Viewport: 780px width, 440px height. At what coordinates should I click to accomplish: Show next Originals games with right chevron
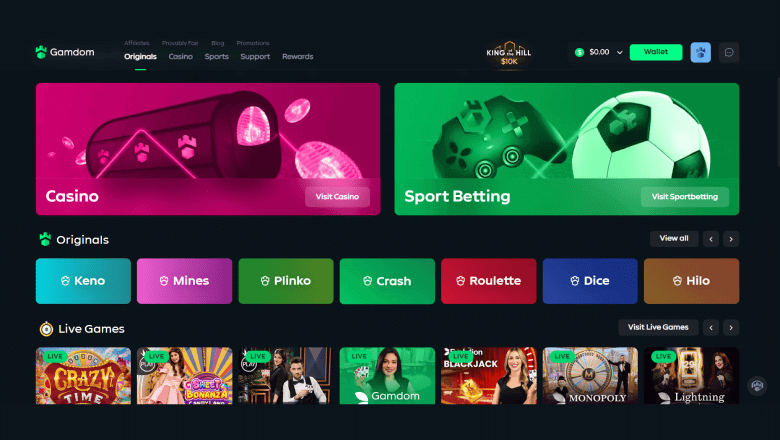click(x=731, y=239)
